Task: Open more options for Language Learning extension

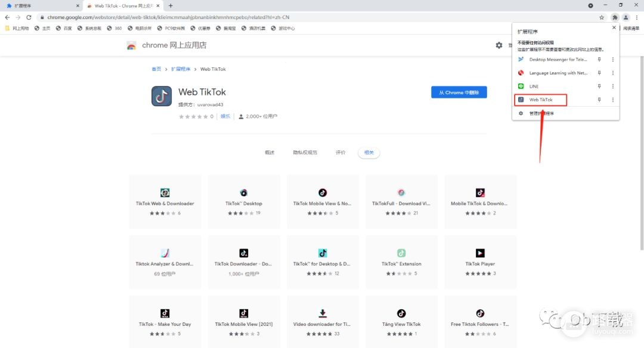Action: click(x=613, y=73)
